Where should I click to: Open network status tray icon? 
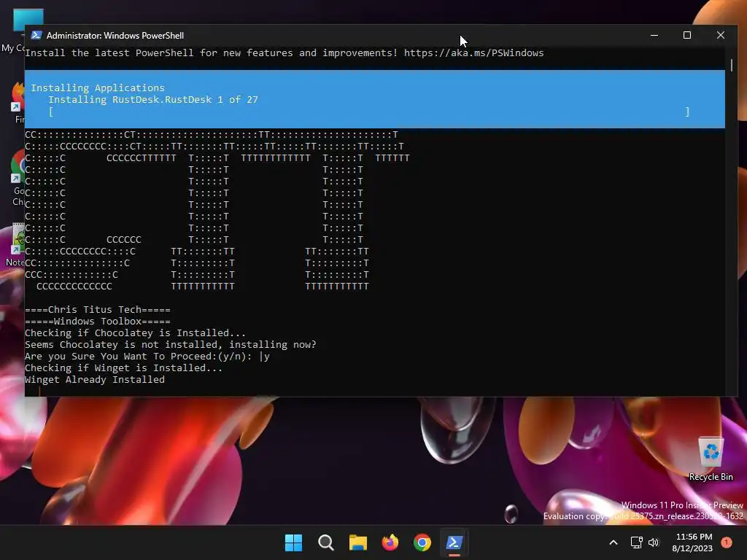636,542
